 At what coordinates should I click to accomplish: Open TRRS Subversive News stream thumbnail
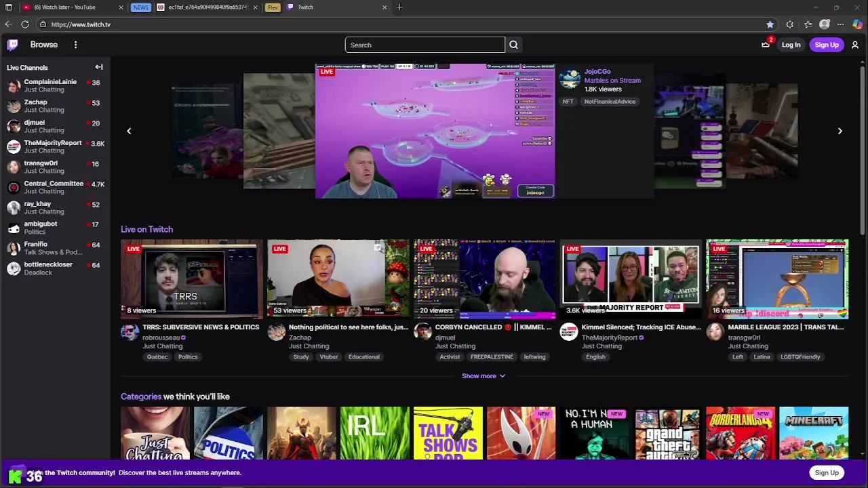click(192, 279)
